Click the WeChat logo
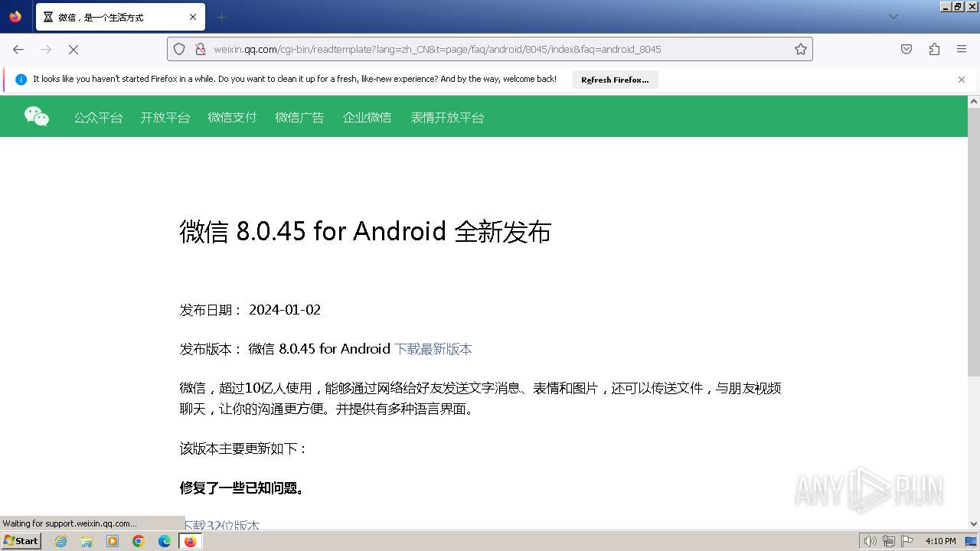The image size is (980, 551). [x=37, y=116]
